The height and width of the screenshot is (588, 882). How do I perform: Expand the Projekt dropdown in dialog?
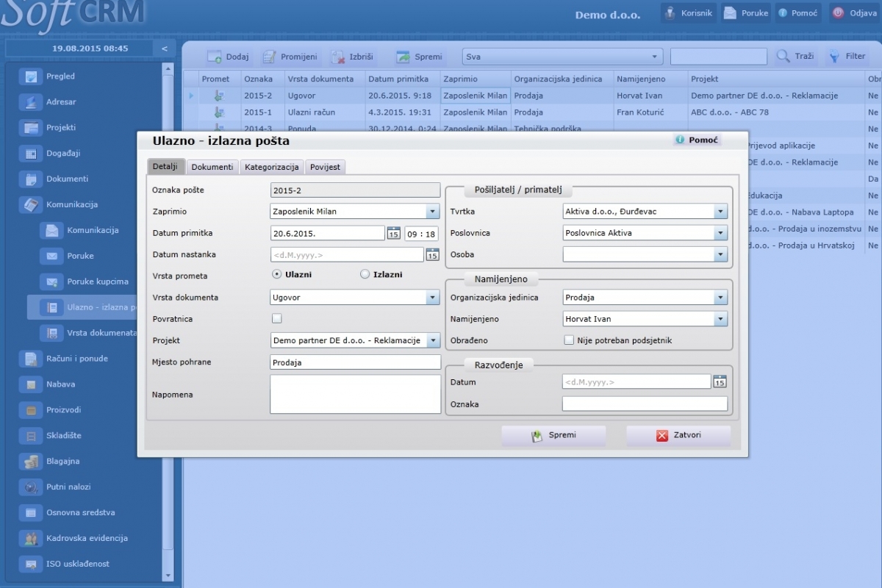coord(433,341)
